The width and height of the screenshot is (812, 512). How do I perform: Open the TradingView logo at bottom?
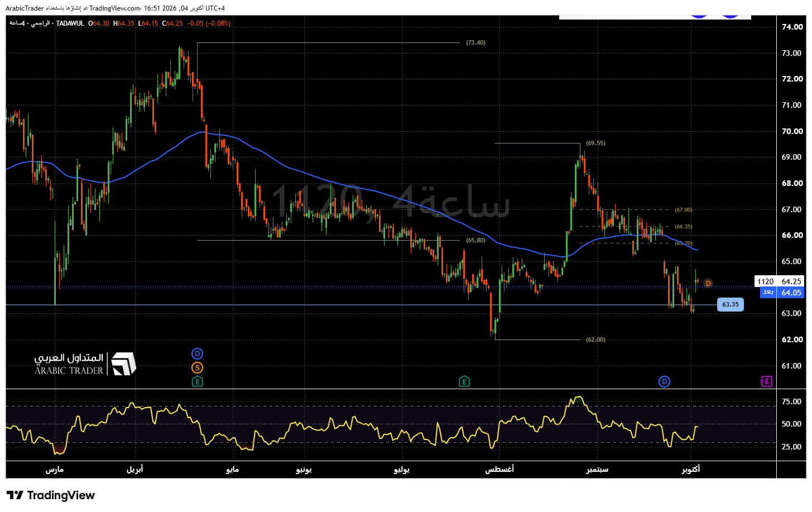pyautogui.click(x=51, y=495)
